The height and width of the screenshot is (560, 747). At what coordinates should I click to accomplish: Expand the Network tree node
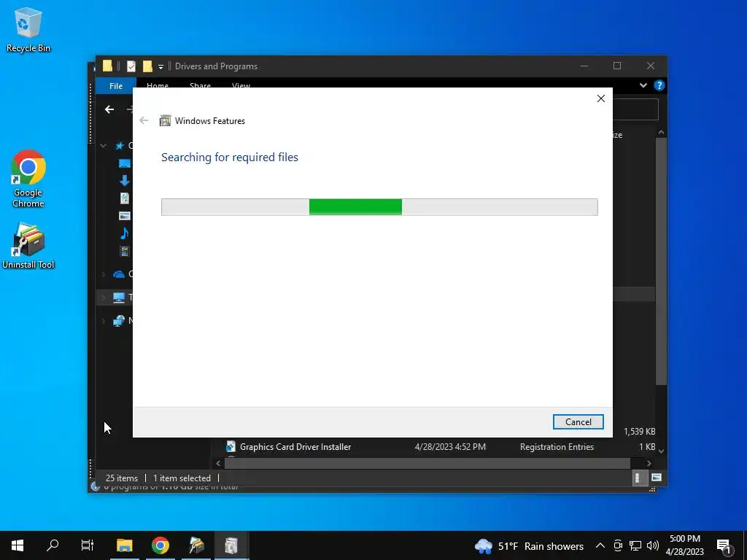click(104, 321)
